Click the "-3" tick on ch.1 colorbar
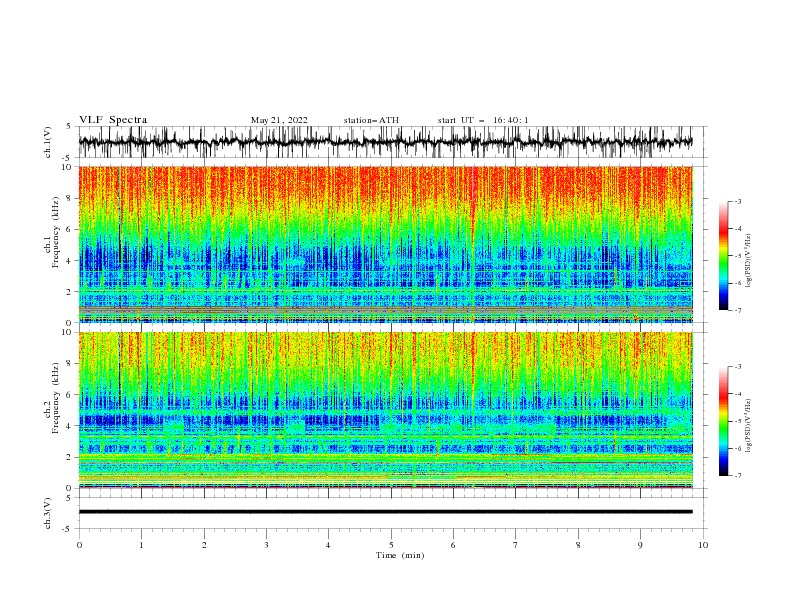Image resolution: width=792 pixels, height=612 pixels. click(737, 201)
